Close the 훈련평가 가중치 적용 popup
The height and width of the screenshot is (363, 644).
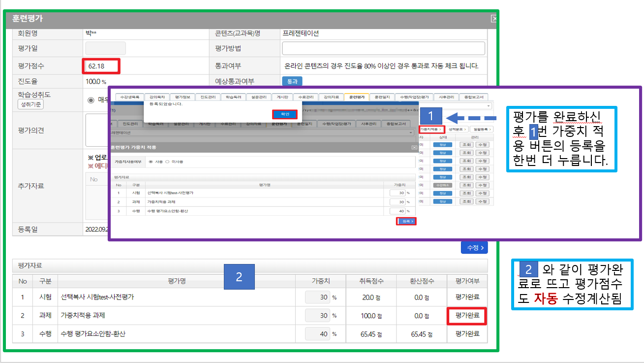(414, 147)
